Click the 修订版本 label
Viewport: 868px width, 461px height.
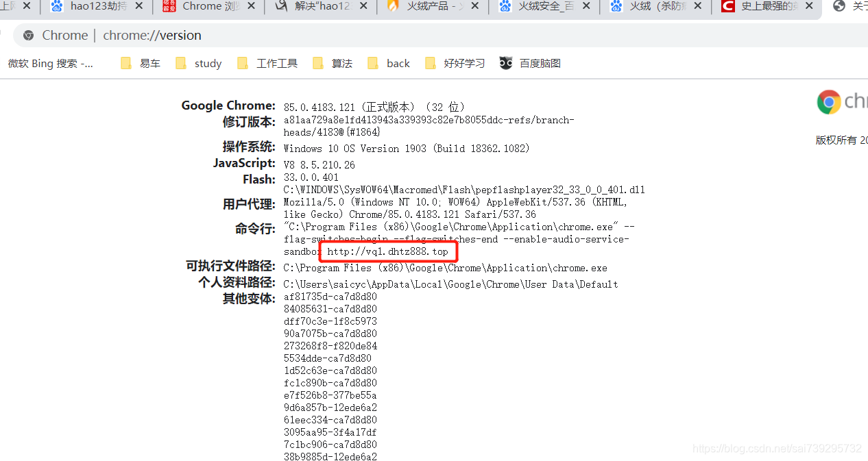pyautogui.click(x=249, y=122)
